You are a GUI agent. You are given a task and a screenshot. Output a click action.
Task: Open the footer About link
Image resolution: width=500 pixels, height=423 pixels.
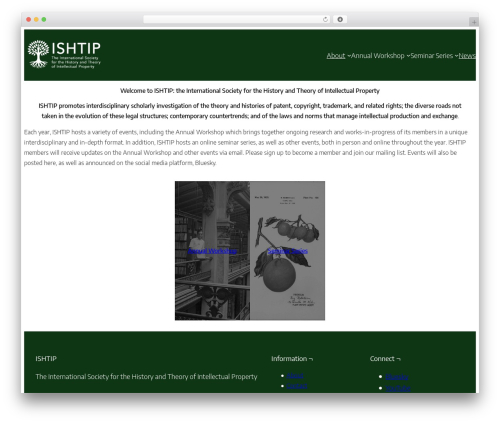(295, 376)
